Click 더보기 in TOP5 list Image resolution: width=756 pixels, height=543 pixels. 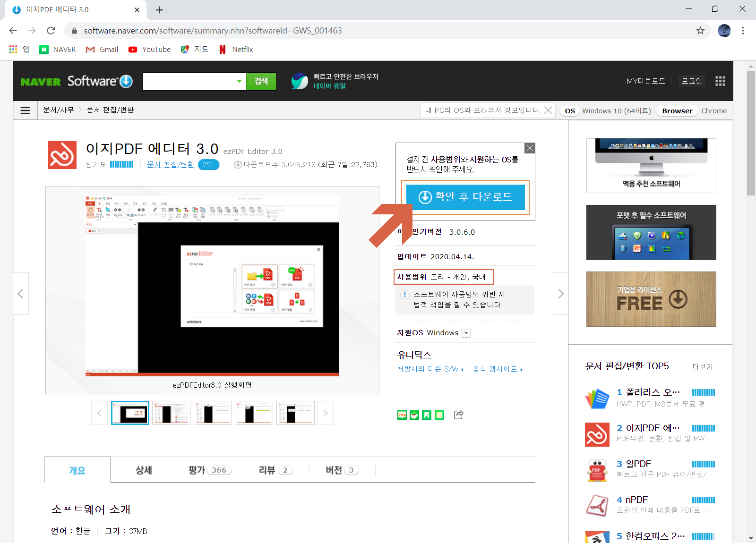coord(703,367)
